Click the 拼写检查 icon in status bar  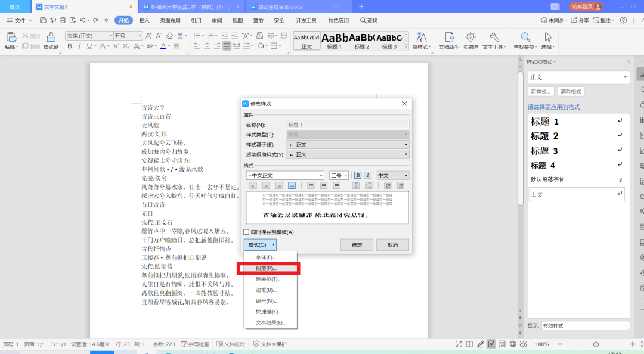[195, 344]
